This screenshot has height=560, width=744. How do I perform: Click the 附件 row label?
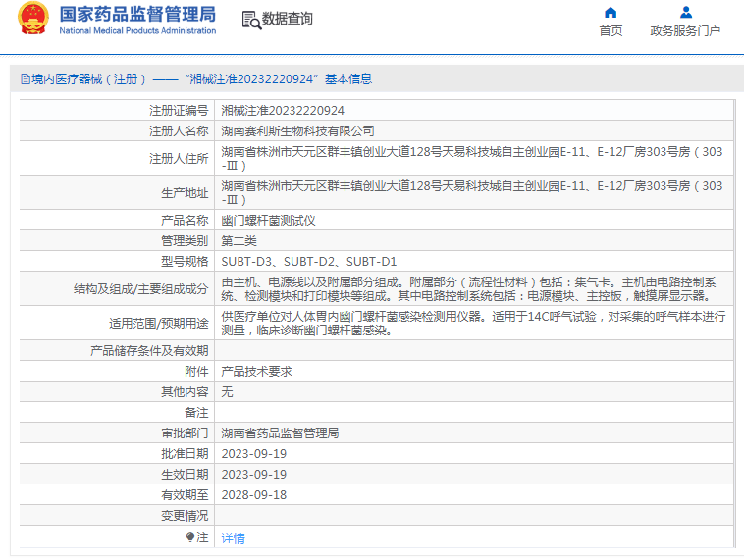[x=197, y=372]
